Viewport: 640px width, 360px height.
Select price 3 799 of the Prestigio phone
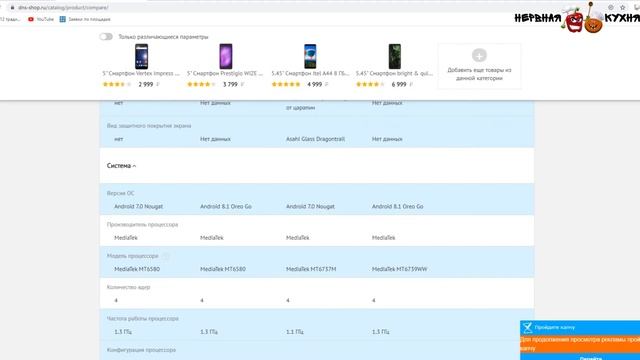point(230,84)
